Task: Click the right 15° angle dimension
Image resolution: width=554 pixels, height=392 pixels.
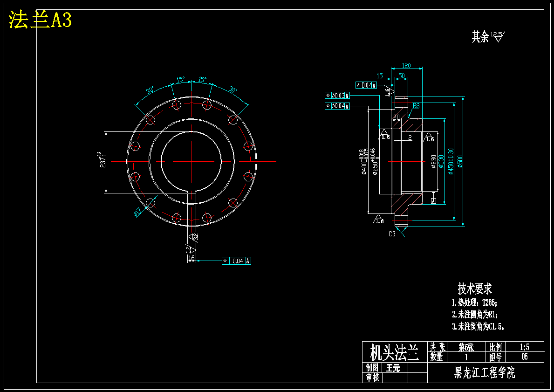Action: pos(202,80)
